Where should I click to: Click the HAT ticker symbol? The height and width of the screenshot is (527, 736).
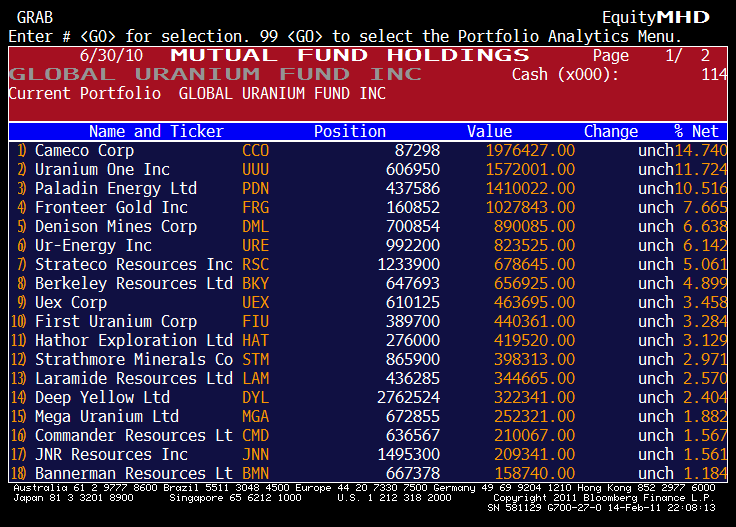pyautogui.click(x=255, y=341)
